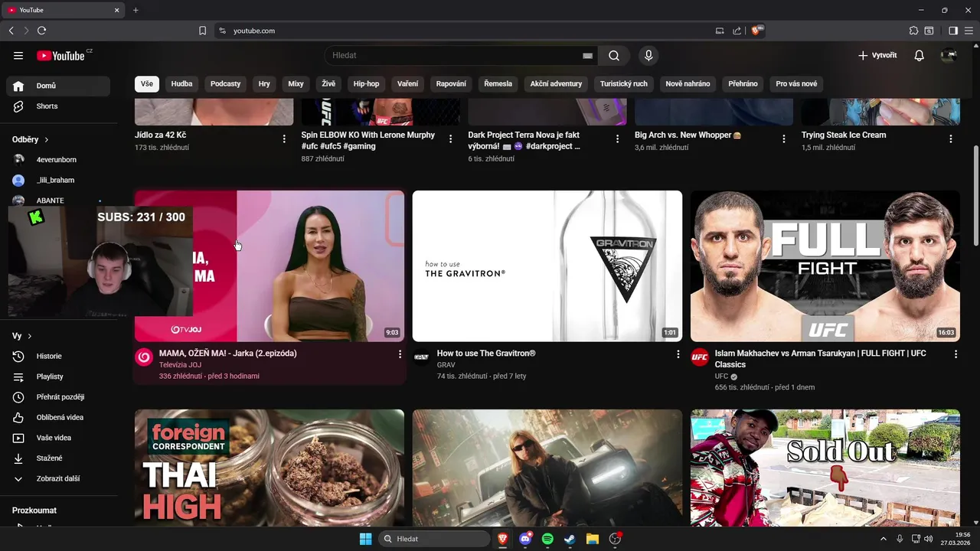Select the Řemesla filter chip
The width and height of the screenshot is (980, 551).
pos(498,83)
